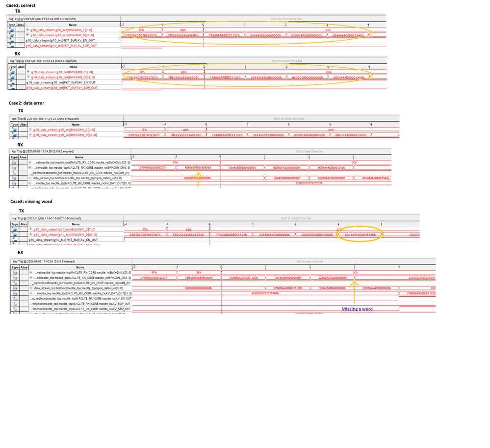Screen dimensions: 490x448
Task: Click BWXGMII_C[7..0] type icon in Case1 RX
Action: [x=12, y=72]
